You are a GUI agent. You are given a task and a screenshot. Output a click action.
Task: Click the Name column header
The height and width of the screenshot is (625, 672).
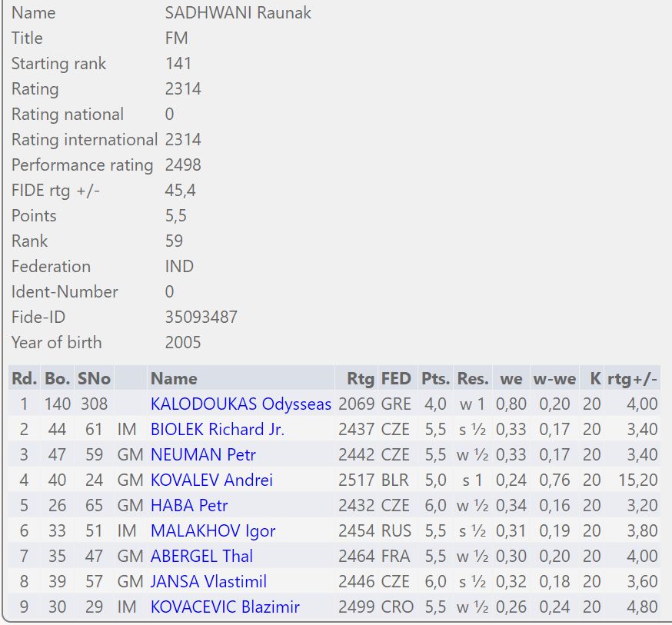pyautogui.click(x=174, y=378)
